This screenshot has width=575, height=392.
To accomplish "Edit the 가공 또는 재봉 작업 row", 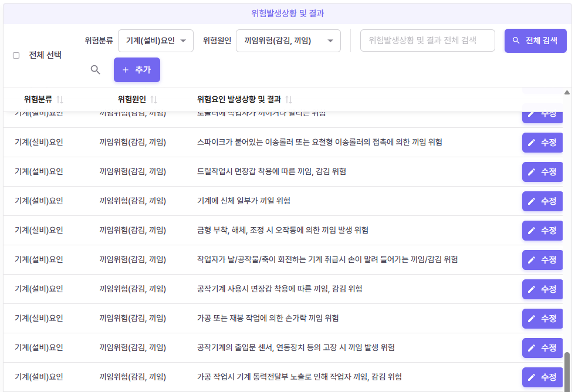I will coord(542,319).
